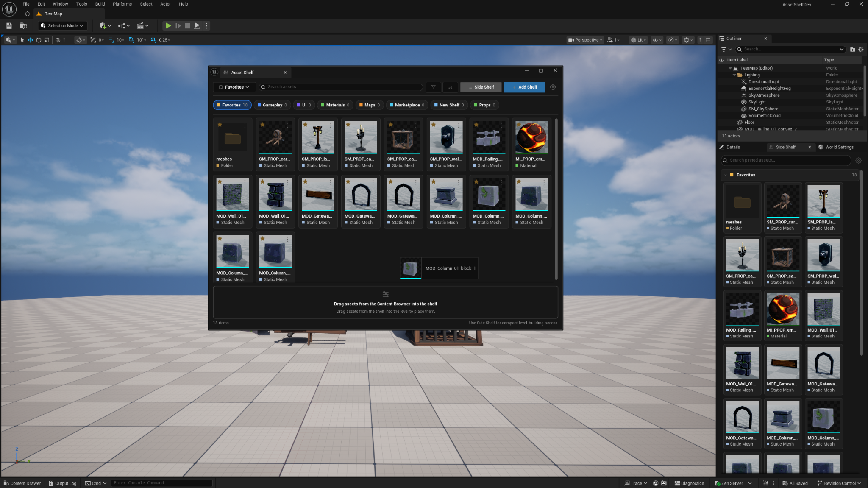Viewport: 868px width, 488px height.
Task: Open the play options three-dot menu
Action: coord(207,26)
